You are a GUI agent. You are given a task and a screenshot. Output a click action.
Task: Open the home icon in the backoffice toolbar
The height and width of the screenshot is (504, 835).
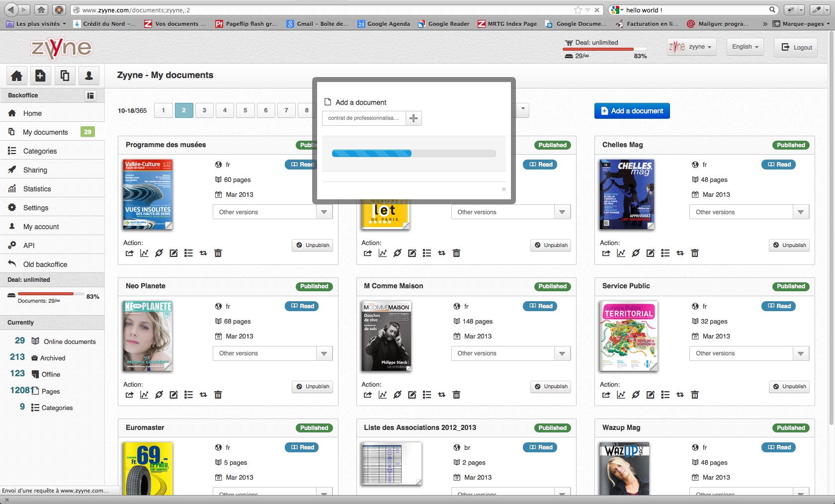point(17,76)
